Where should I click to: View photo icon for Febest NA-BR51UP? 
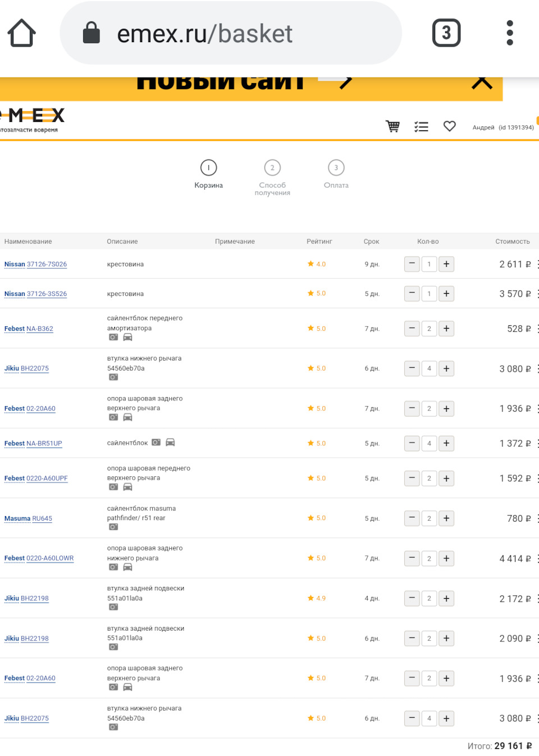(156, 443)
